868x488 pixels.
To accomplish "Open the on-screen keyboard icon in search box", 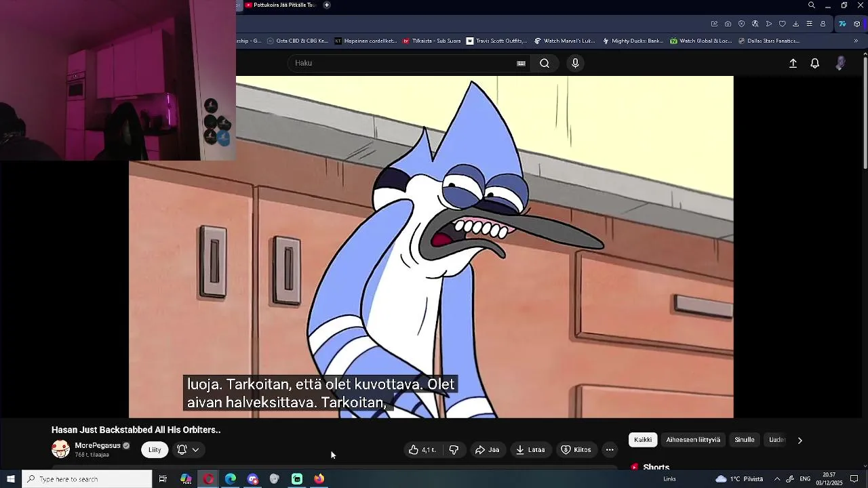I will (521, 63).
